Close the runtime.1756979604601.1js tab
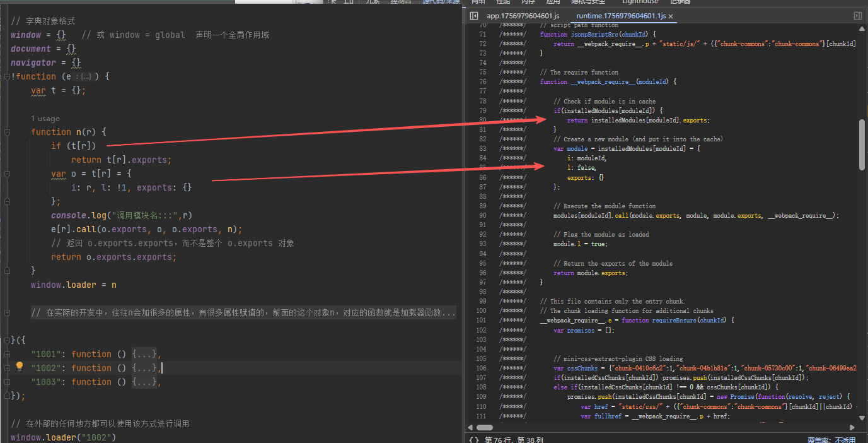This screenshot has width=868, height=443. tap(671, 16)
